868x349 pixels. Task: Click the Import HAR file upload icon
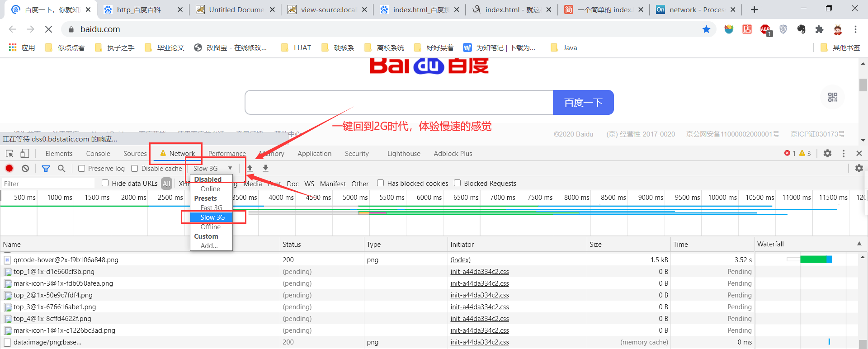coord(250,168)
